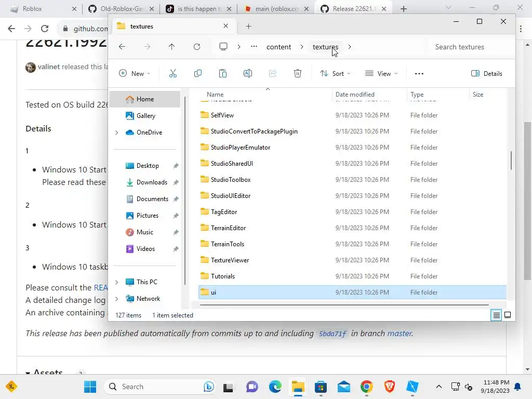The height and width of the screenshot is (399, 532).
Task: Open the New dropdown menu
Action: point(135,74)
